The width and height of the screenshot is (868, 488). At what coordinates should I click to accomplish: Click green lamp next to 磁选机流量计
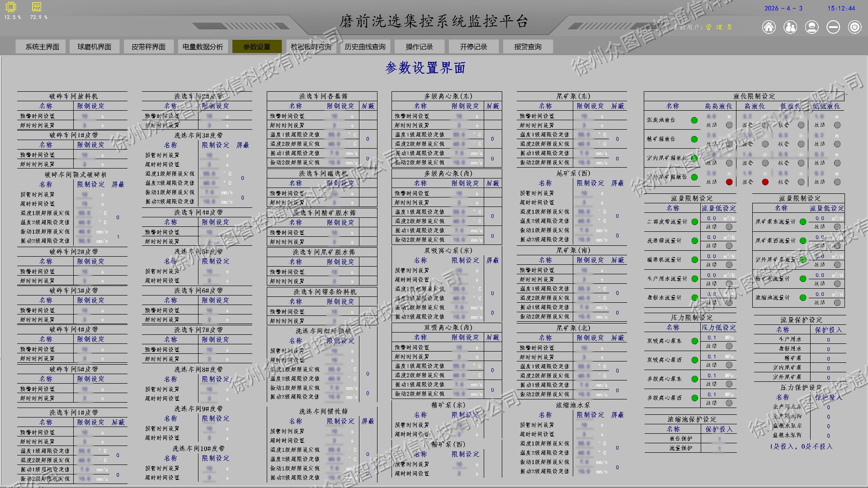click(694, 260)
